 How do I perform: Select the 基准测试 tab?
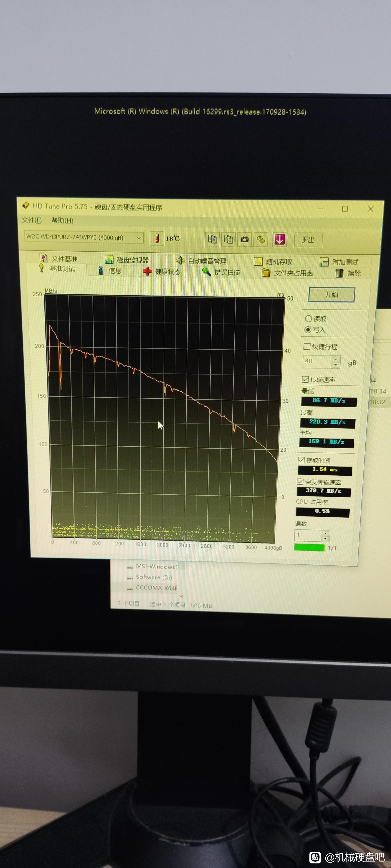(57, 268)
